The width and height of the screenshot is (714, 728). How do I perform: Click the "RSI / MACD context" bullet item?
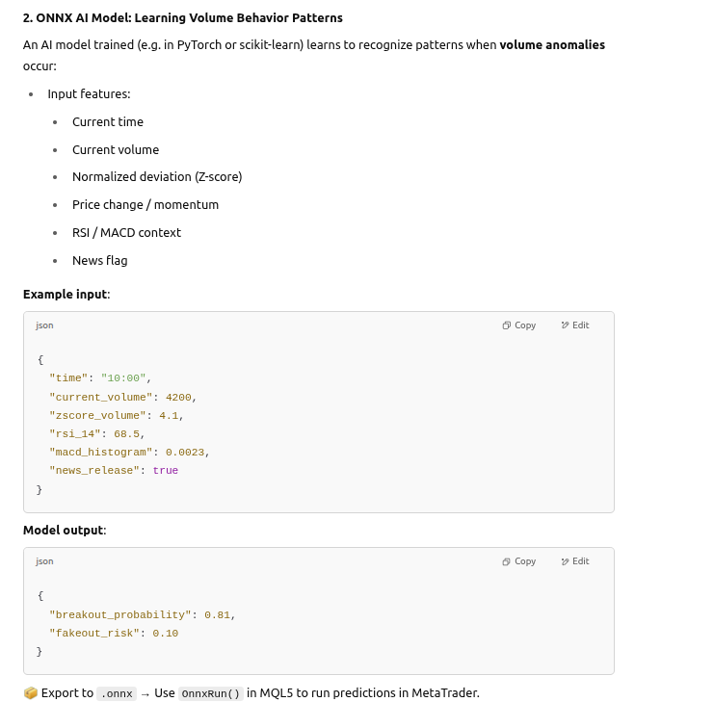point(126,233)
